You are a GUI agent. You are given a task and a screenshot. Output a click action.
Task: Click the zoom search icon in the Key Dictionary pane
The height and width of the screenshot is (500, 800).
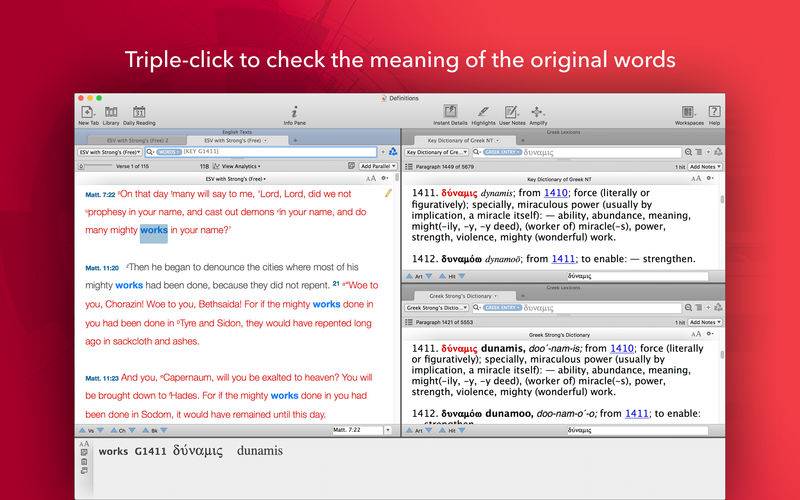(688, 152)
